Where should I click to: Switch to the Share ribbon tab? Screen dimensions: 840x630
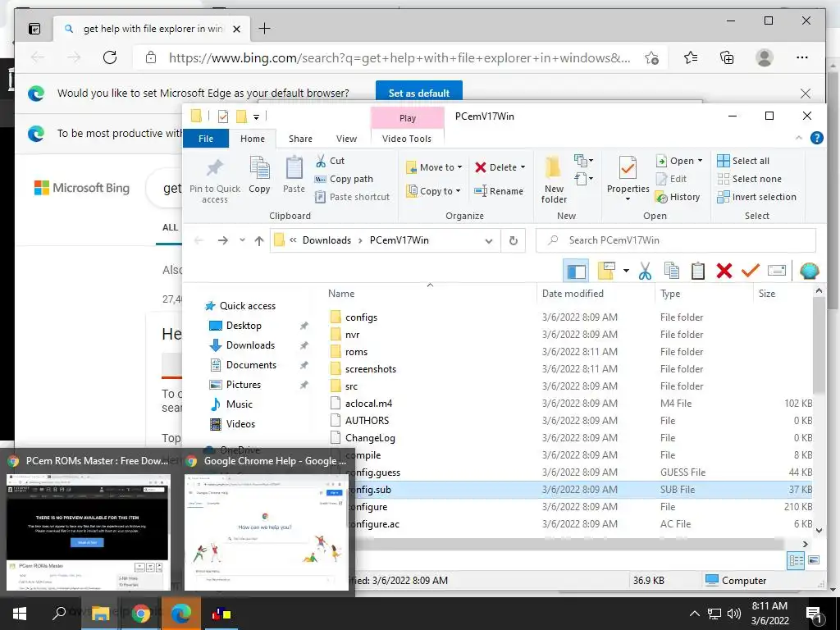(300, 139)
